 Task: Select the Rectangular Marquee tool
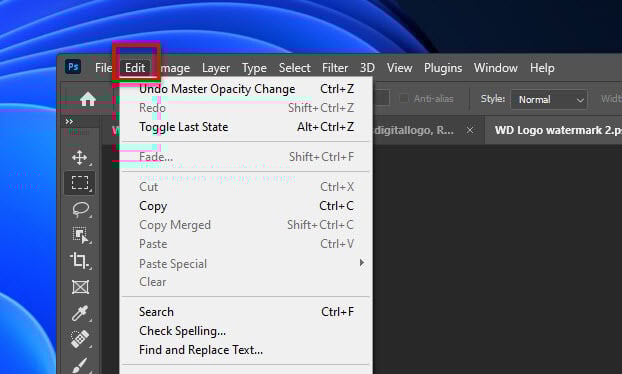[x=80, y=183]
